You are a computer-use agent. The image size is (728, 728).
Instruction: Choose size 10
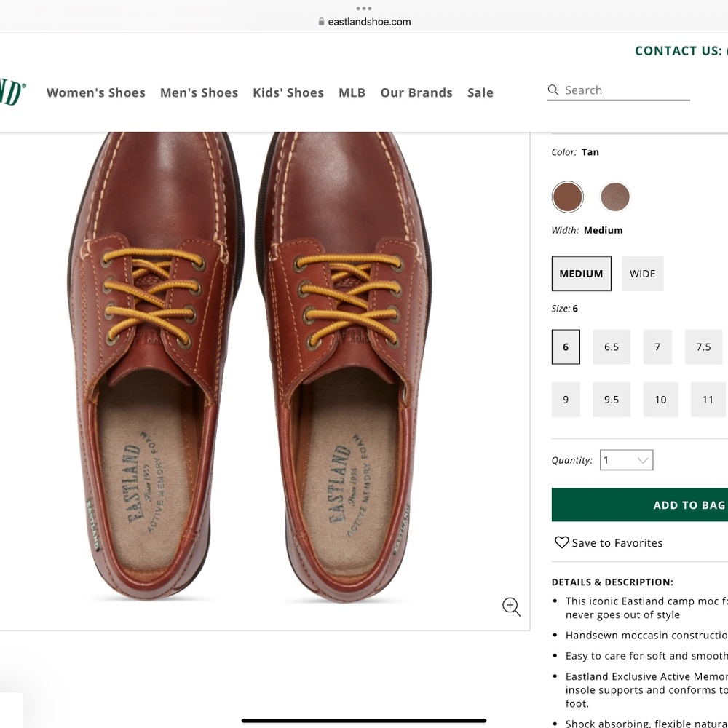coord(660,399)
